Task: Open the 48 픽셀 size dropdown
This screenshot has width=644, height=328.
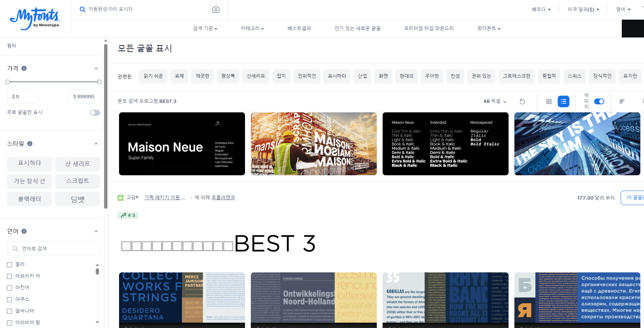Action: (495, 101)
